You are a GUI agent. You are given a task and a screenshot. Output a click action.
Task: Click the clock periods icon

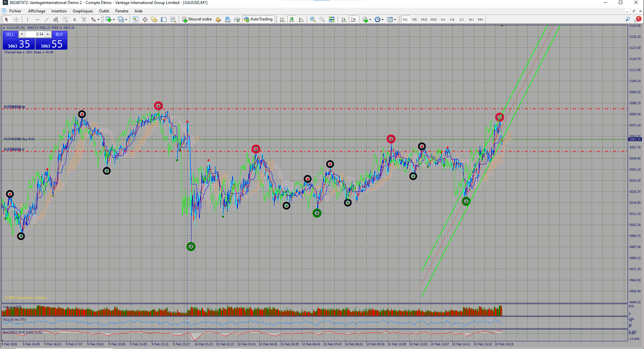click(377, 19)
